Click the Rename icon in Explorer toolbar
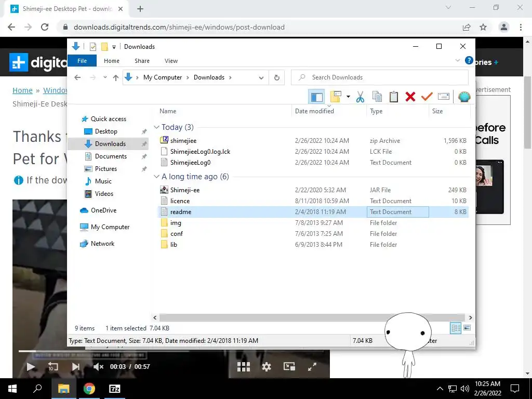Image resolution: width=532 pixels, height=399 pixels. (444, 97)
